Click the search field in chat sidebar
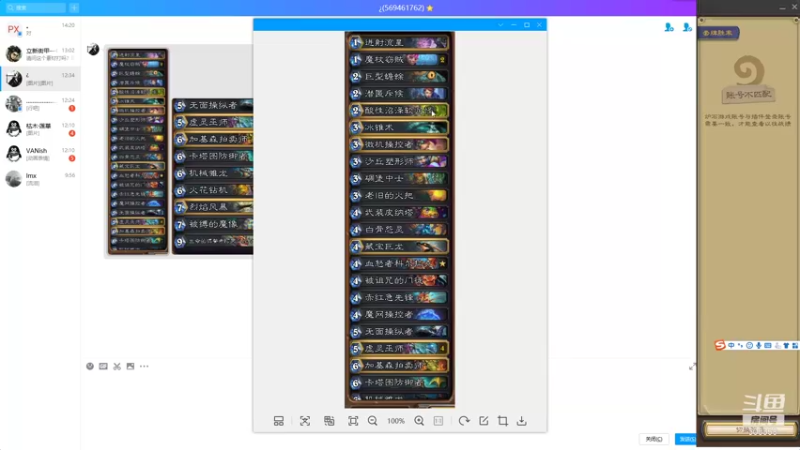This screenshot has height=450, width=800. point(35,8)
